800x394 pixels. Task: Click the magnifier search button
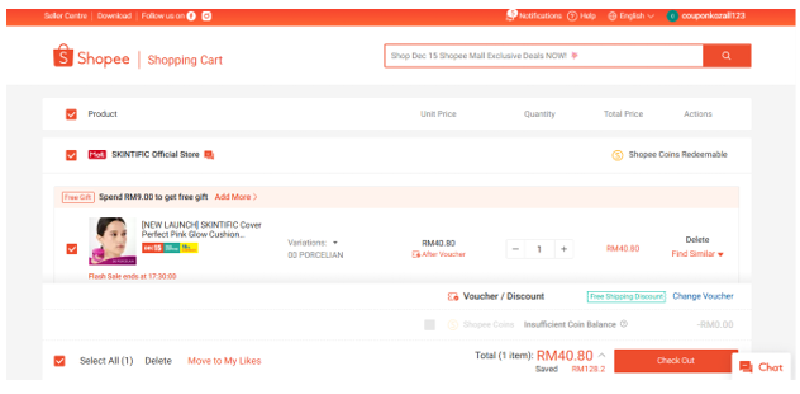[727, 56]
